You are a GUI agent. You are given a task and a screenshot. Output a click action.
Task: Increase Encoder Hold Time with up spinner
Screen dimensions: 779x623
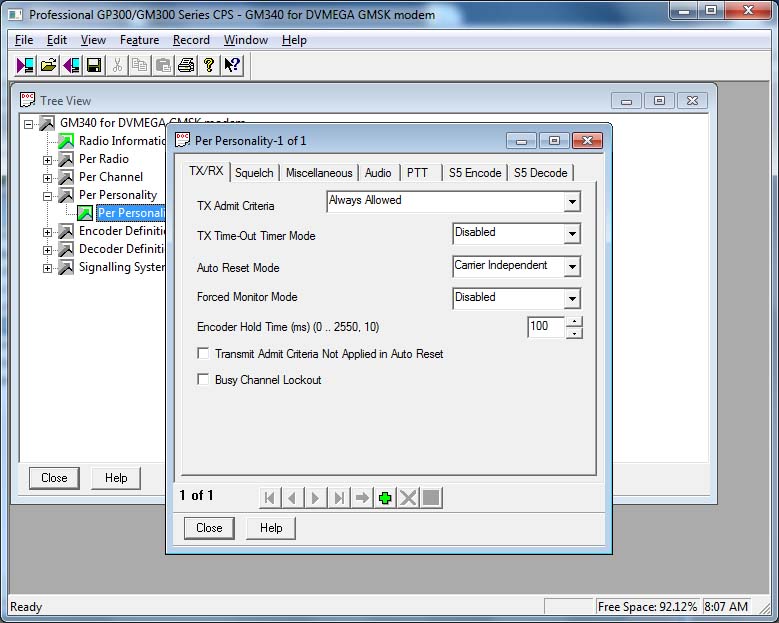click(x=574, y=321)
